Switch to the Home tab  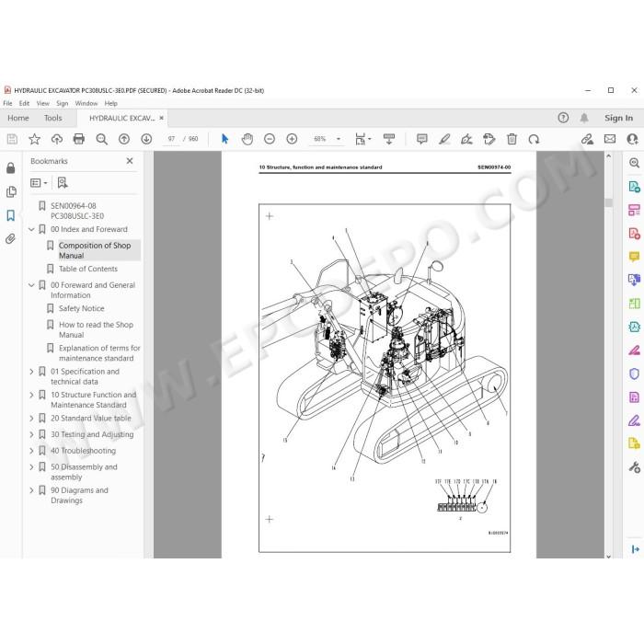click(x=18, y=118)
